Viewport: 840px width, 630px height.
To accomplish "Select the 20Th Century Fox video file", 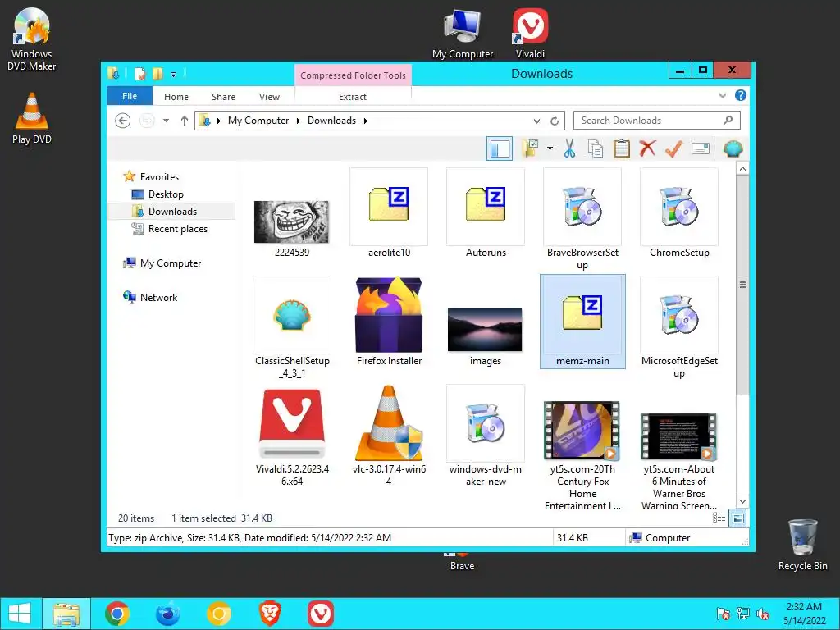I will click(x=582, y=455).
